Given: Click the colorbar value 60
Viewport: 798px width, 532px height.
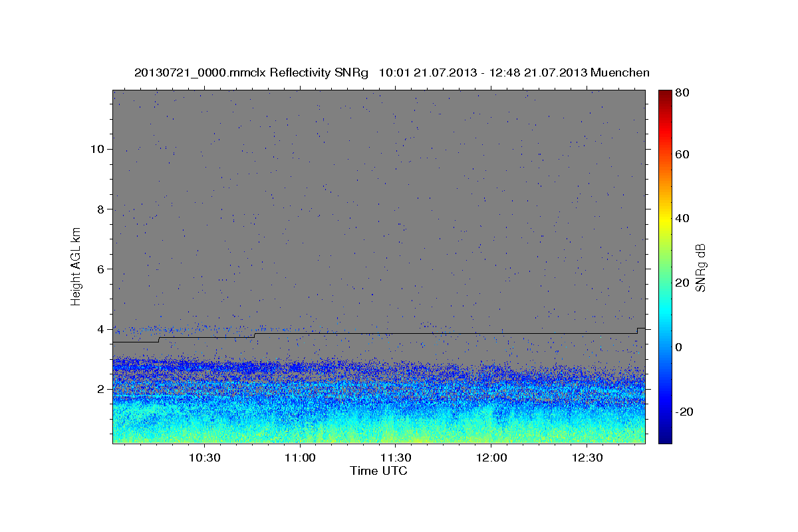Looking at the screenshot, I should (x=684, y=154).
